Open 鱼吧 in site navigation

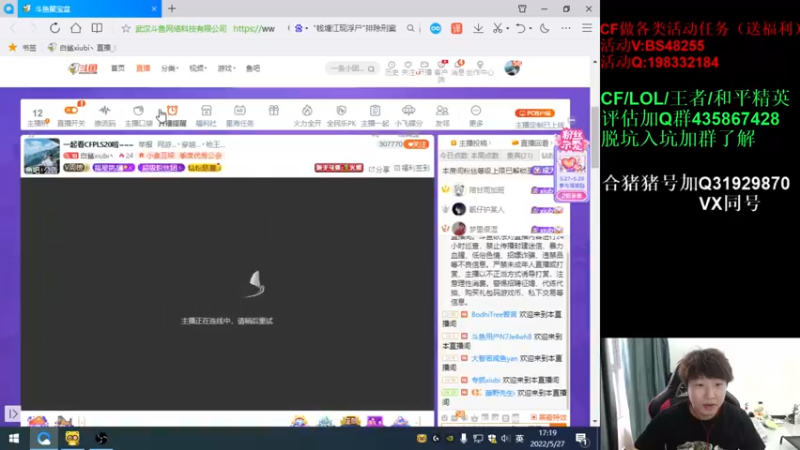click(x=253, y=68)
